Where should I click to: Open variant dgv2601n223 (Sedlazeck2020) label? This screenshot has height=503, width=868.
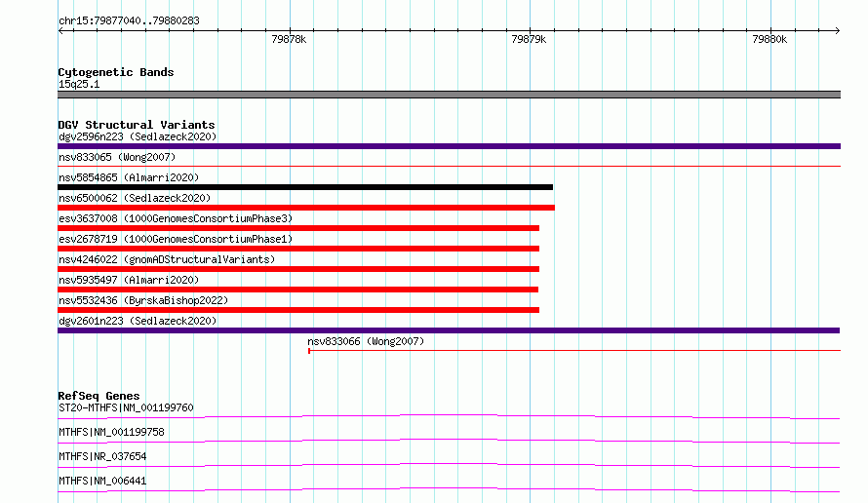[138, 321]
